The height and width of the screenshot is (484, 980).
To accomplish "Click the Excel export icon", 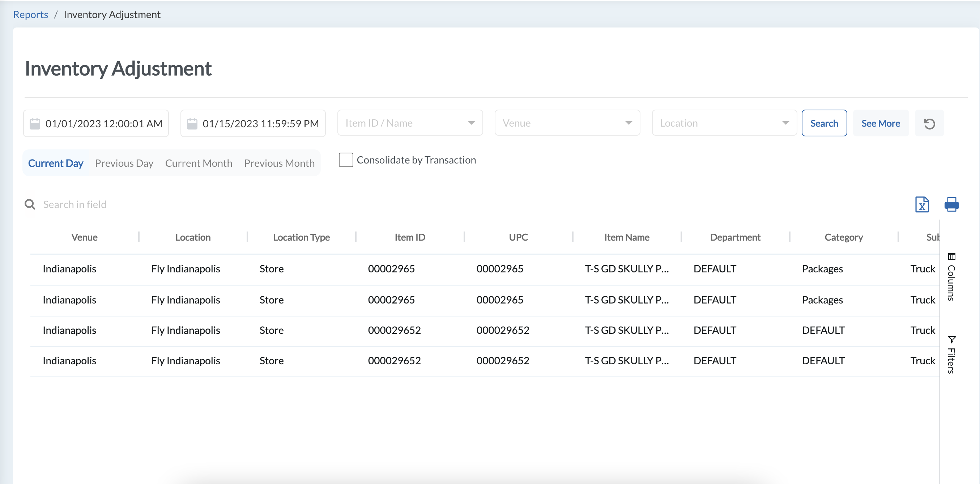I will tap(921, 205).
